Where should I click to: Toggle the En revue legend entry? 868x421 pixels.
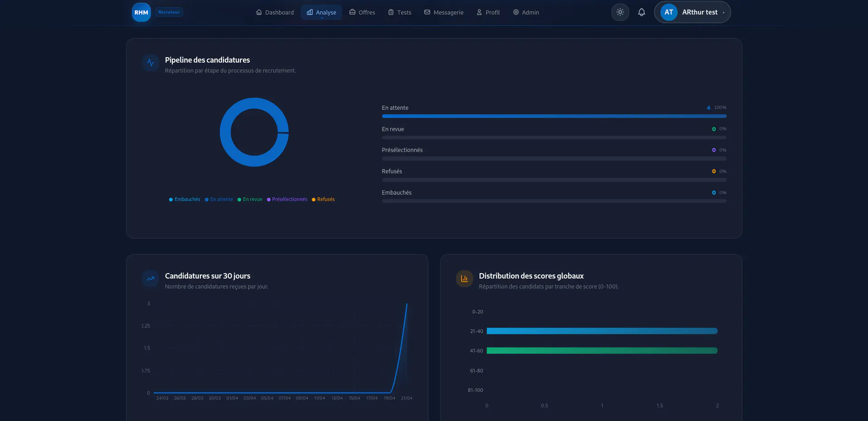[250, 199]
